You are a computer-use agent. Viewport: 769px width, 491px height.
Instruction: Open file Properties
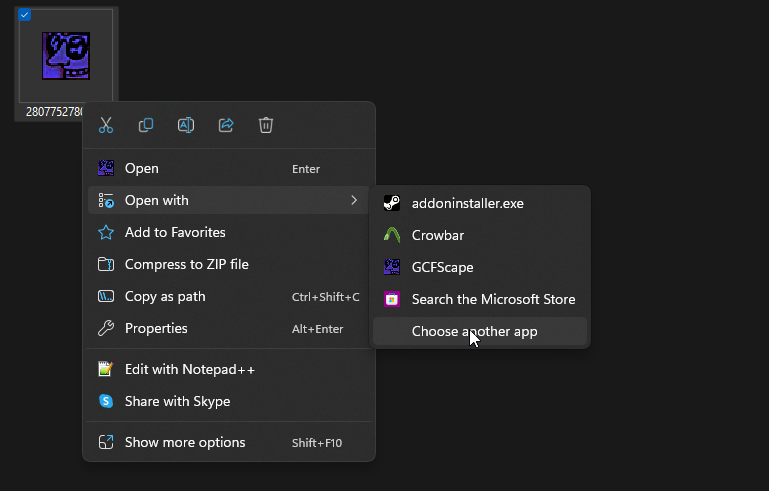point(156,328)
